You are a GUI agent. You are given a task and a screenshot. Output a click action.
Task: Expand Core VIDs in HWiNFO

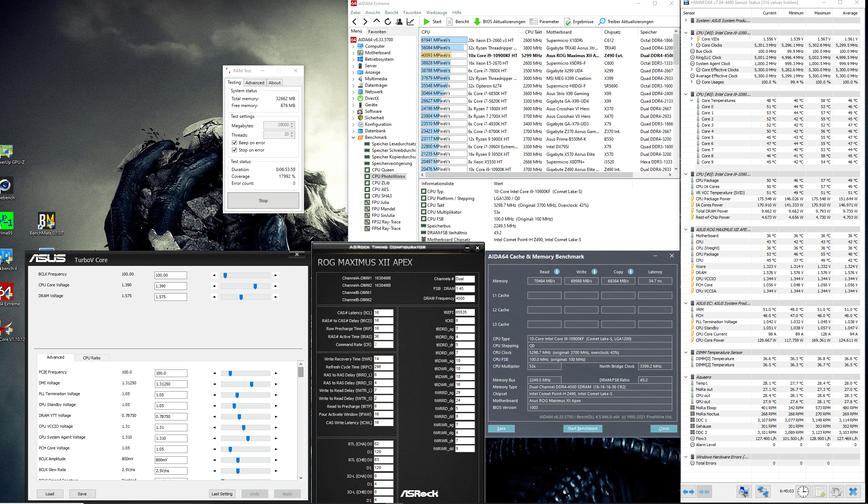pyautogui.click(x=692, y=39)
